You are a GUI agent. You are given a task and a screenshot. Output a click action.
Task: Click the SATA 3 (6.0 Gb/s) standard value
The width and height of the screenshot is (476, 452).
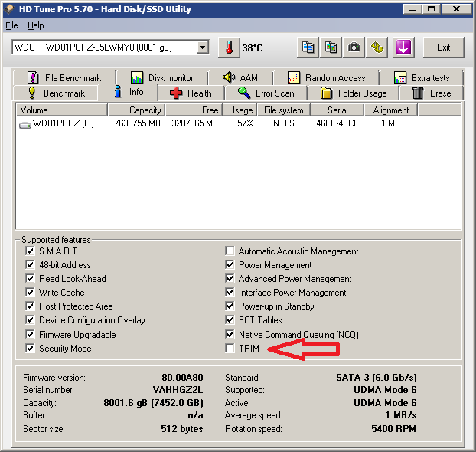[377, 377]
